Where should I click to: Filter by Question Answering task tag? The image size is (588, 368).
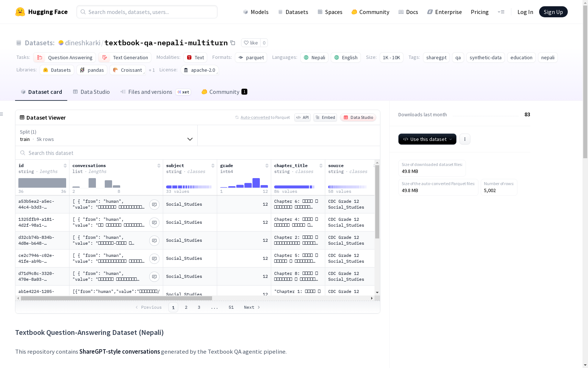pyautogui.click(x=65, y=57)
